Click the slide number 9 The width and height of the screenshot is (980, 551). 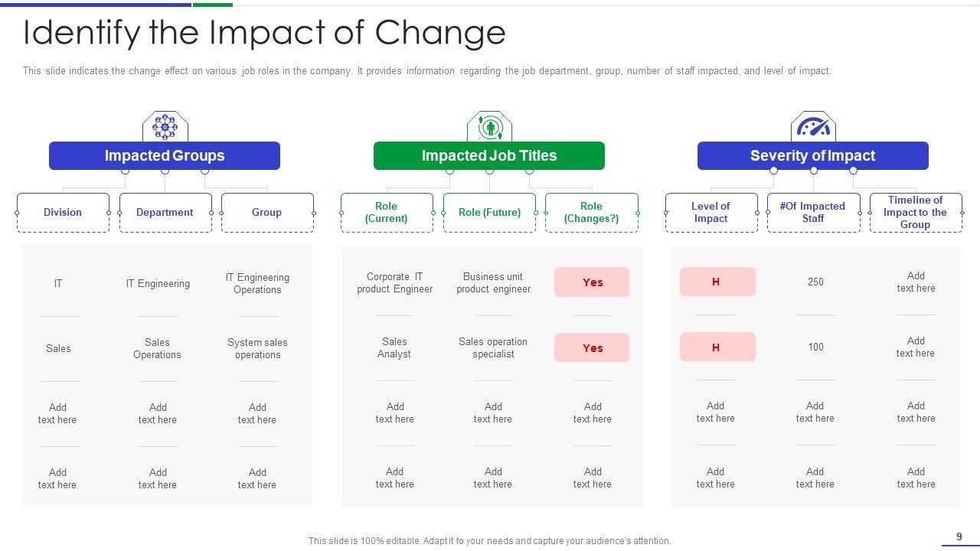coord(959,537)
